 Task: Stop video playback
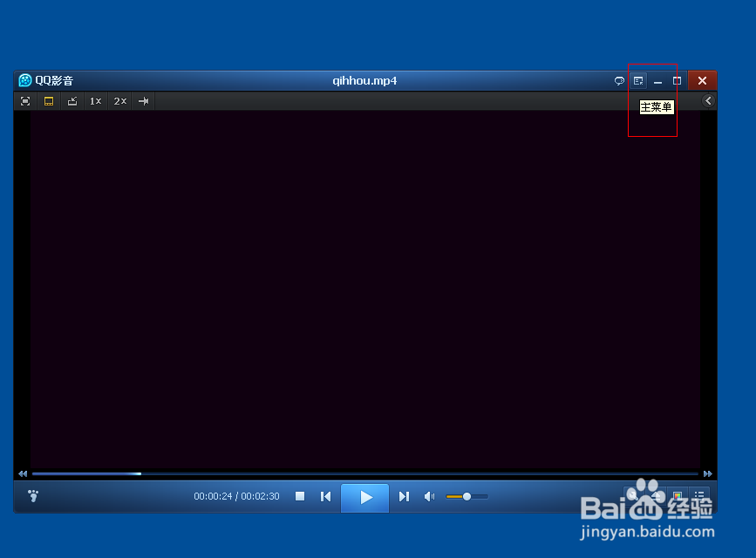(300, 496)
